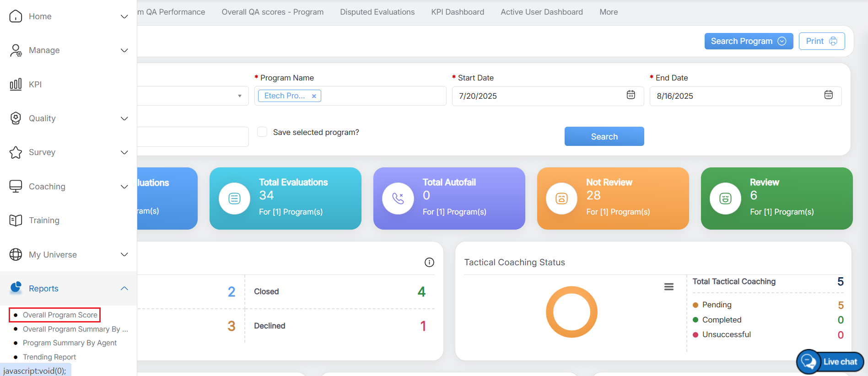The height and width of the screenshot is (376, 868).
Task: Click the orange donut chart ring
Action: coord(572,289)
